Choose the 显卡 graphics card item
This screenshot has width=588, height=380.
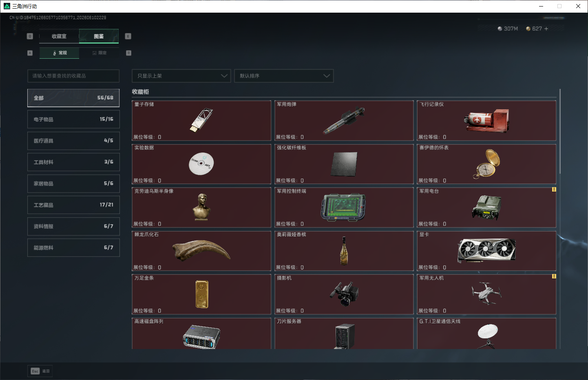(486, 251)
